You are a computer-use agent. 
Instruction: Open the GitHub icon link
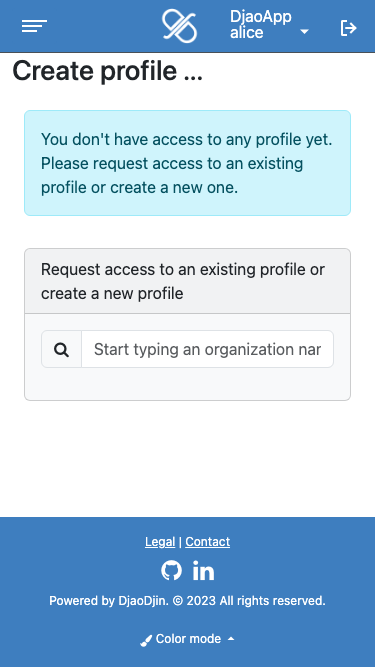pos(171,570)
